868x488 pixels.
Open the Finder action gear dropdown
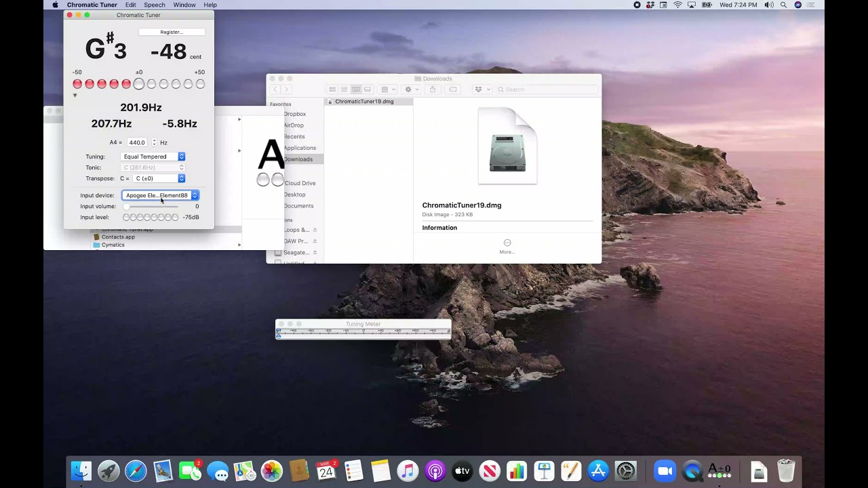click(411, 89)
